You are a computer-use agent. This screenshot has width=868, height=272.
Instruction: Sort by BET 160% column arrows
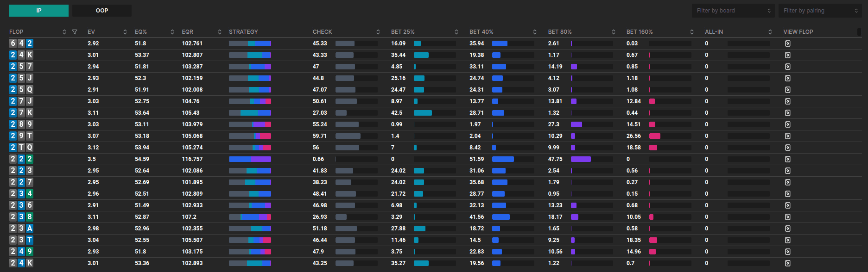point(692,32)
